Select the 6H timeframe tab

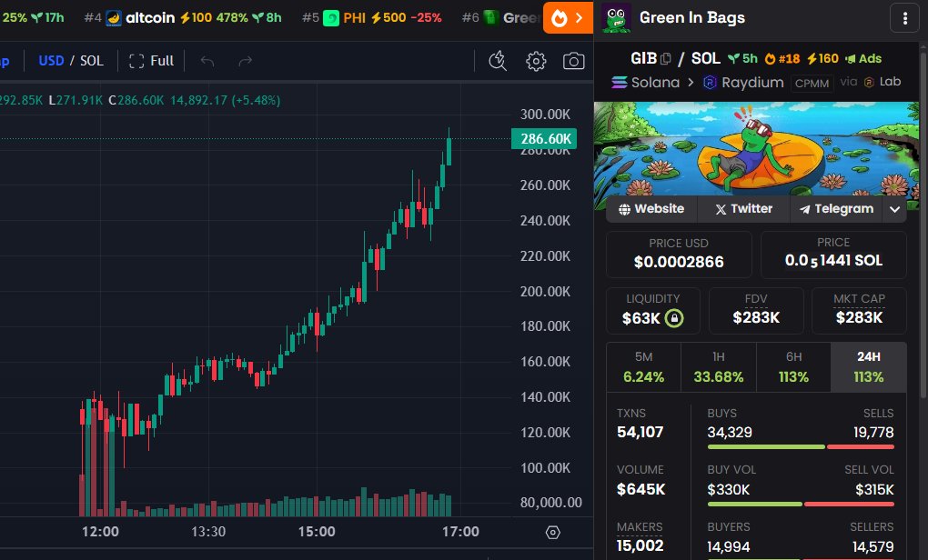(793, 367)
